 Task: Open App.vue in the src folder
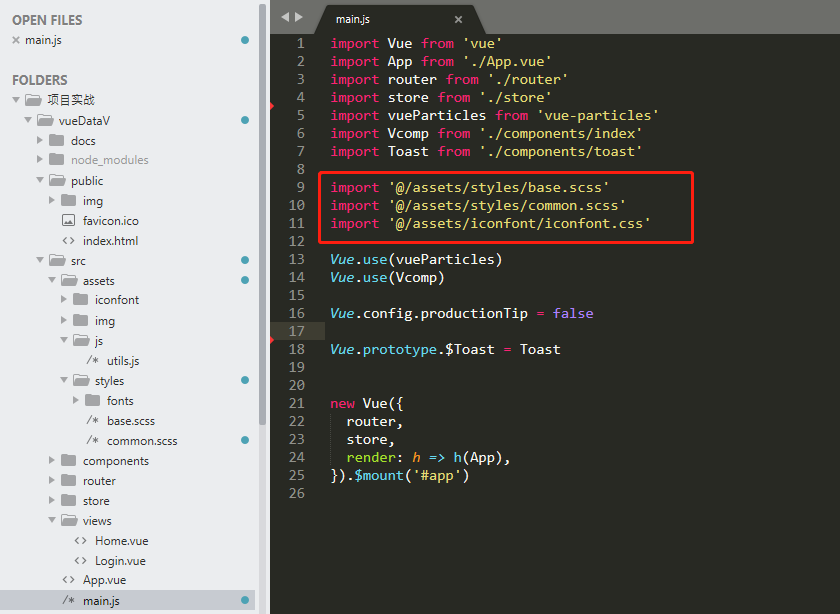(x=104, y=580)
